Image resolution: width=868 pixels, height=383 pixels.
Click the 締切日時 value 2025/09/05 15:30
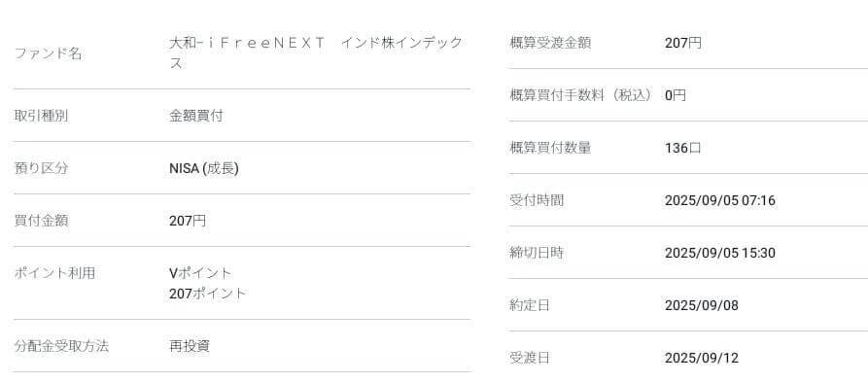point(719,253)
